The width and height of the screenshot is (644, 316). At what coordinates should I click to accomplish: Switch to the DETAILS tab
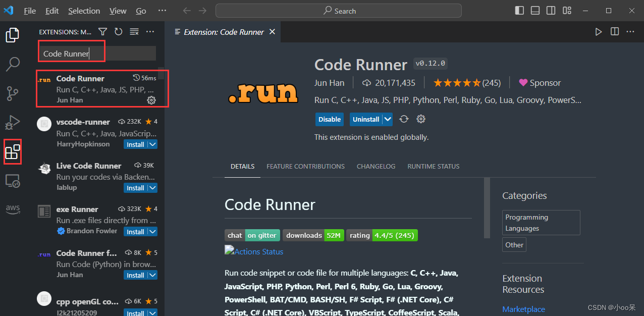click(x=243, y=166)
